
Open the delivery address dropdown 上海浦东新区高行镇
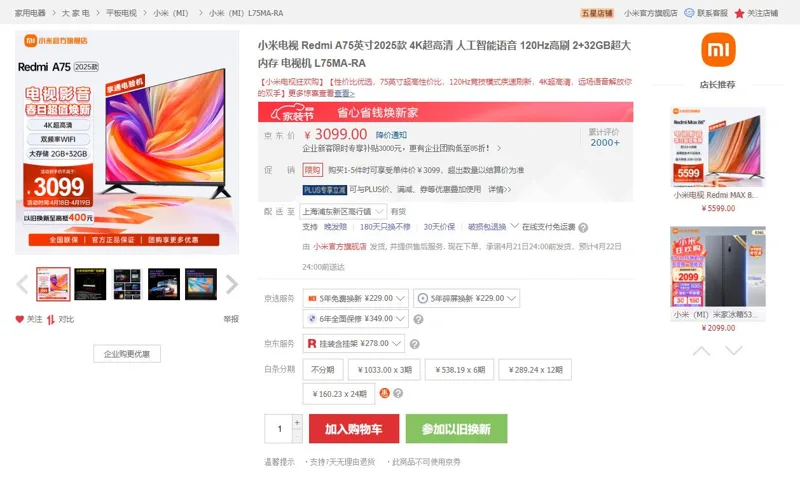point(342,211)
